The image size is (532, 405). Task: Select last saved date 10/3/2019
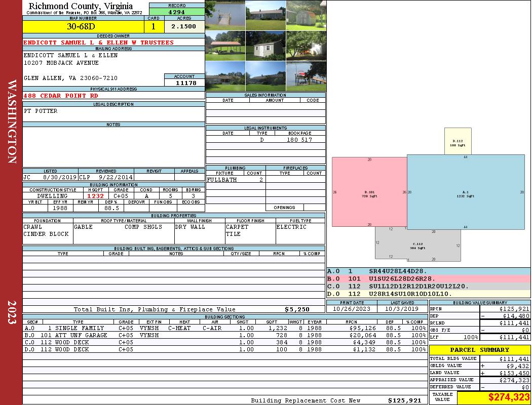click(x=402, y=309)
